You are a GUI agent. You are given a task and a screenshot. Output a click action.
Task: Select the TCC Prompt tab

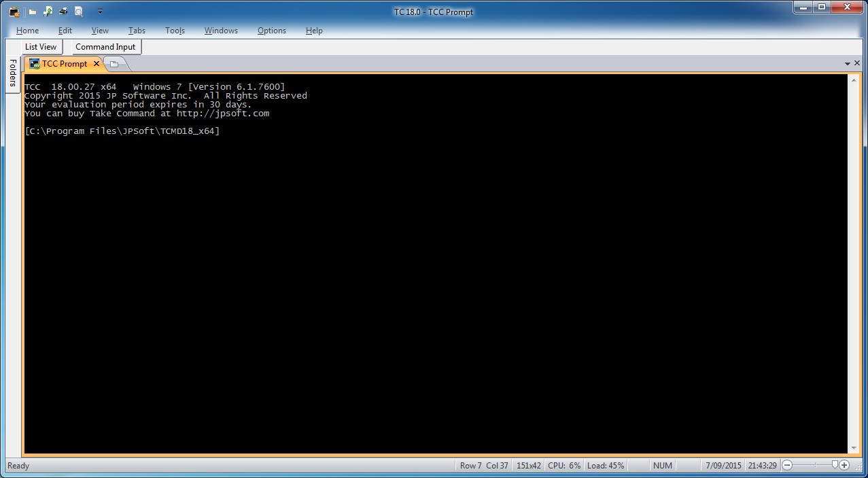tap(64, 64)
